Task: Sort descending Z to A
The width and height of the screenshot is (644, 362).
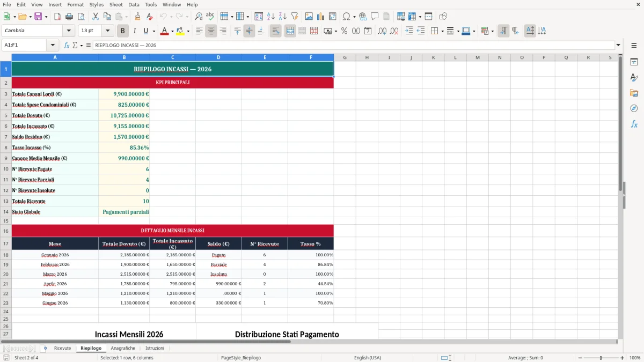Action: tap(283, 17)
